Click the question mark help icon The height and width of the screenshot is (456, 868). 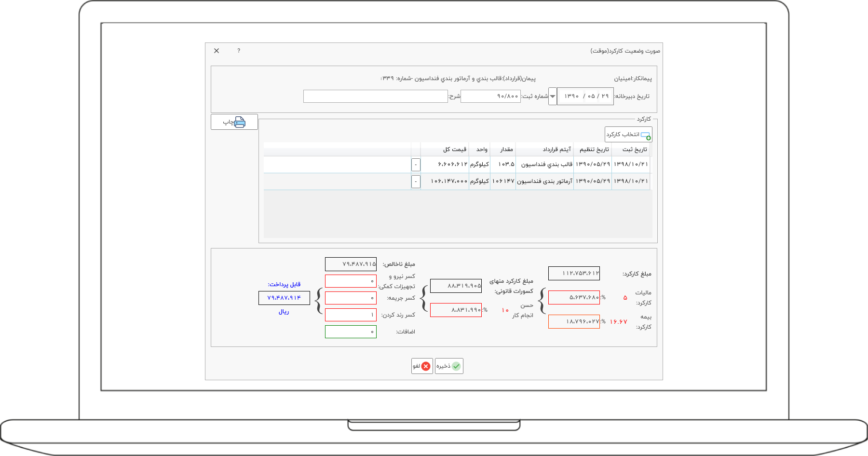tap(239, 51)
